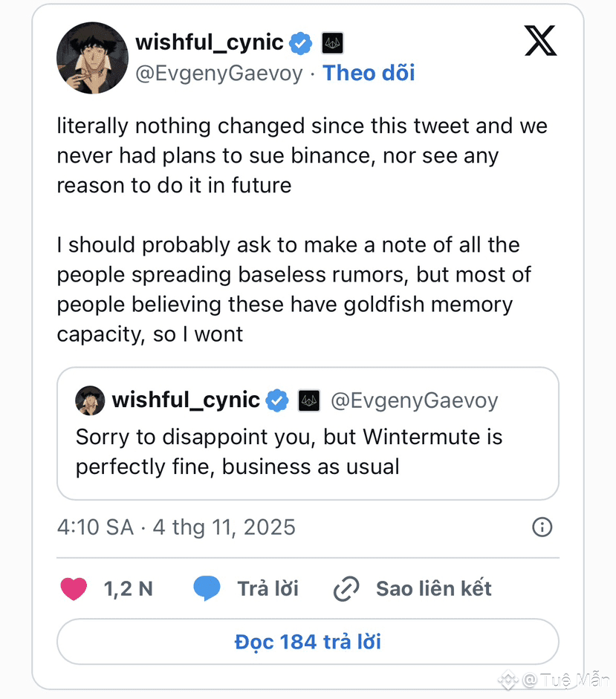Open the quoted tweet about Wintermute
The height and width of the screenshot is (699, 616).
point(308,451)
